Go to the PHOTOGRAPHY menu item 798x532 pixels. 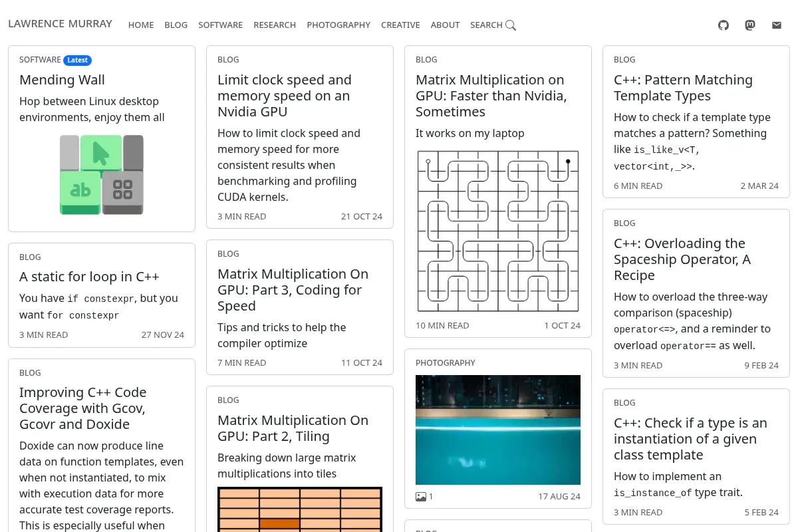pos(338,25)
